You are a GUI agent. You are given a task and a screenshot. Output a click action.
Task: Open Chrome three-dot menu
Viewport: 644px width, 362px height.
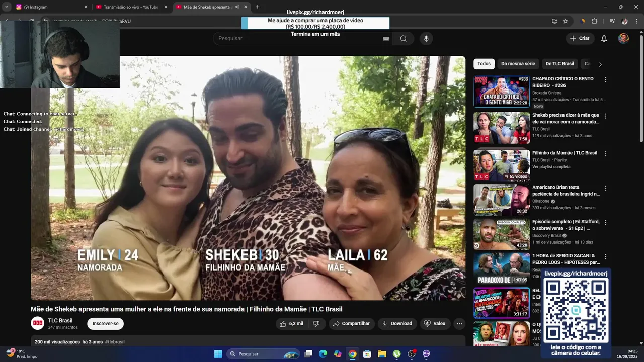(x=636, y=21)
